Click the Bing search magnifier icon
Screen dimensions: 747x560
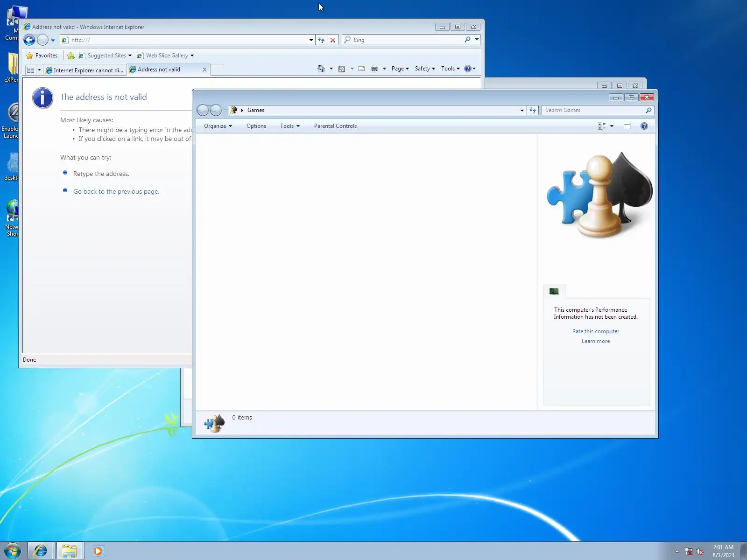[467, 40]
